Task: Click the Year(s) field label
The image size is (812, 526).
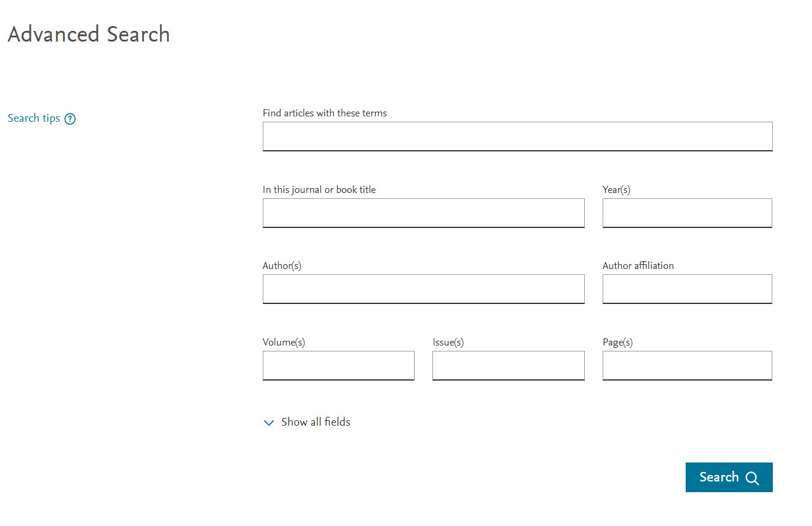Action: [616, 189]
